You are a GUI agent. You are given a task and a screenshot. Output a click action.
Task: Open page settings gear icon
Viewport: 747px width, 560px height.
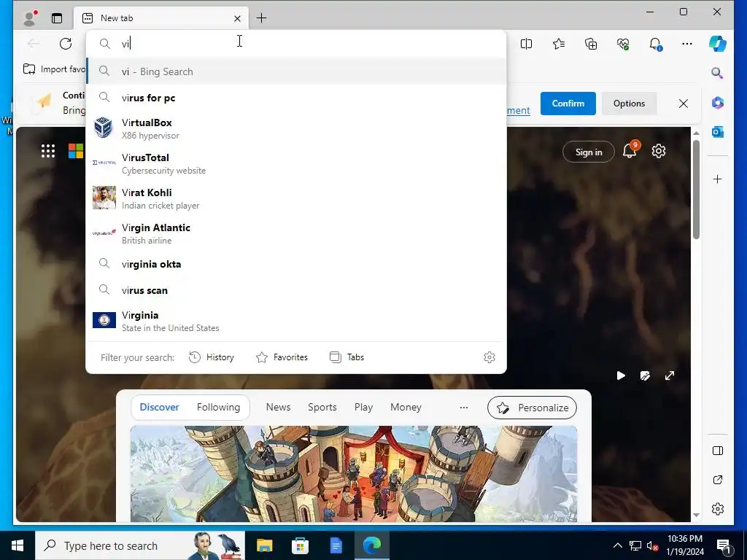(659, 151)
